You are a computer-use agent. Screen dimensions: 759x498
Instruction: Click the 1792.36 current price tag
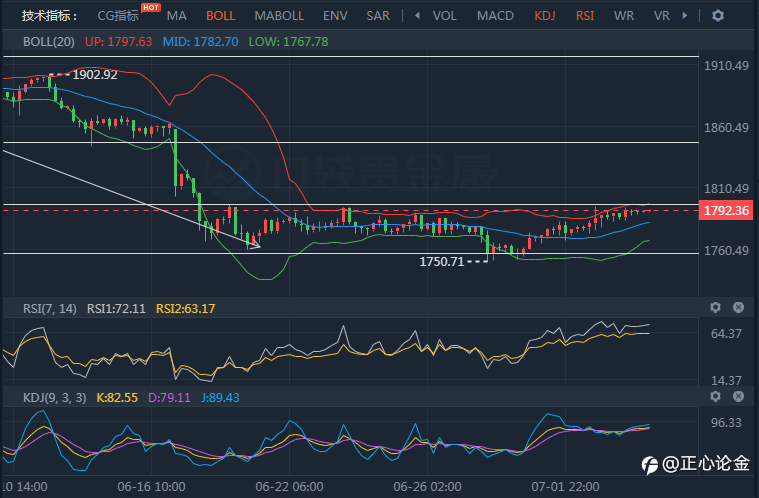click(726, 211)
